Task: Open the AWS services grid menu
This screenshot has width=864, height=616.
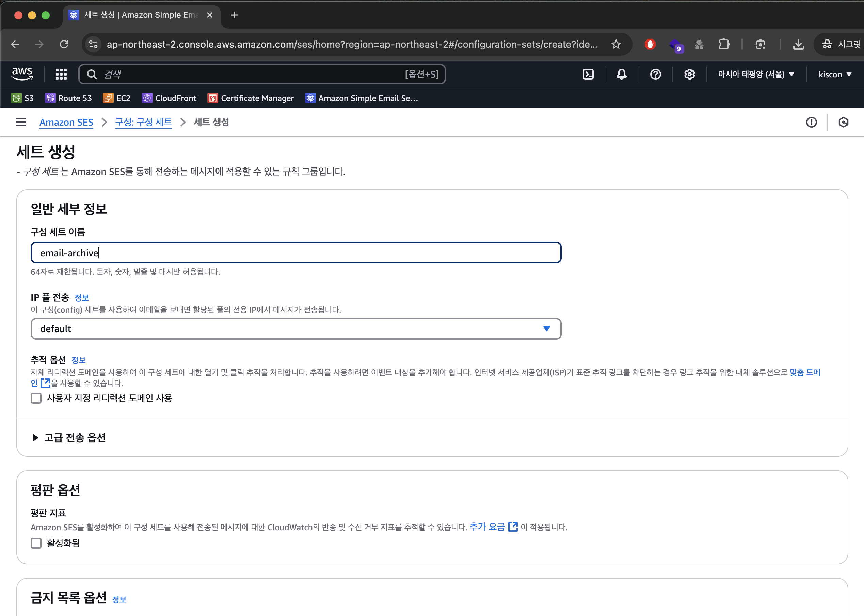Action: 61,74
